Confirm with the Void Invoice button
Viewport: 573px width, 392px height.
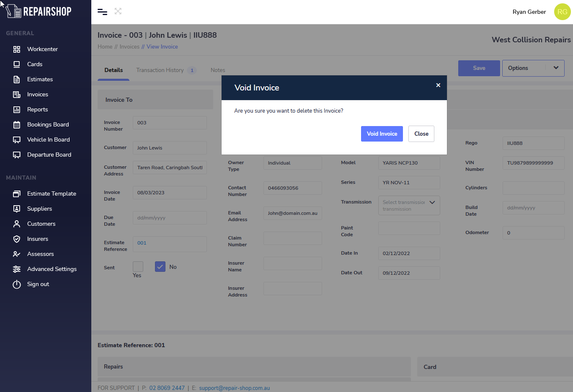pyautogui.click(x=382, y=134)
